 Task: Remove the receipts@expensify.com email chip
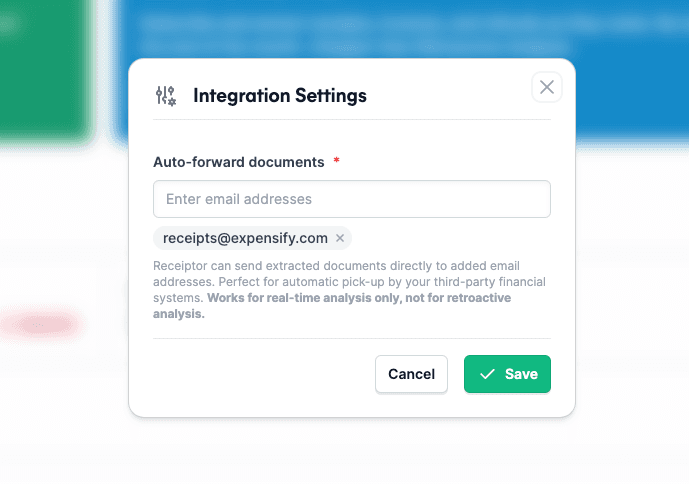click(340, 238)
